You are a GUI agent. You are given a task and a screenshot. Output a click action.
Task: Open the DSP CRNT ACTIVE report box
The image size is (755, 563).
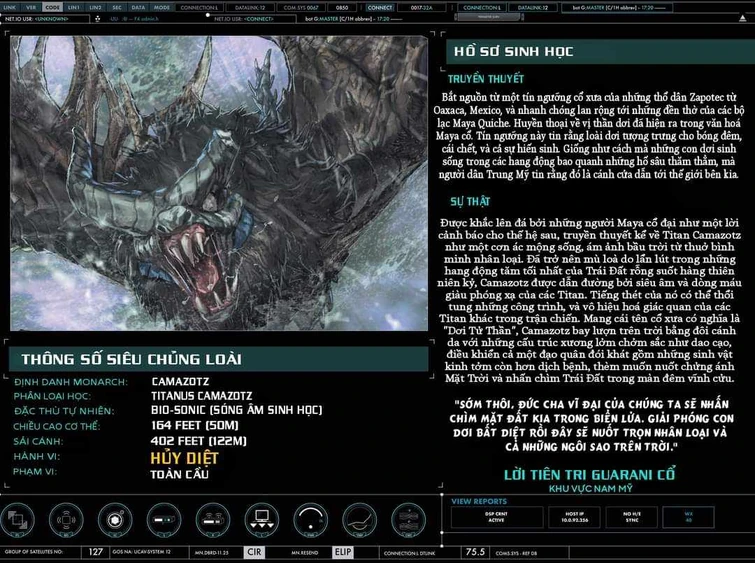pos(496,517)
